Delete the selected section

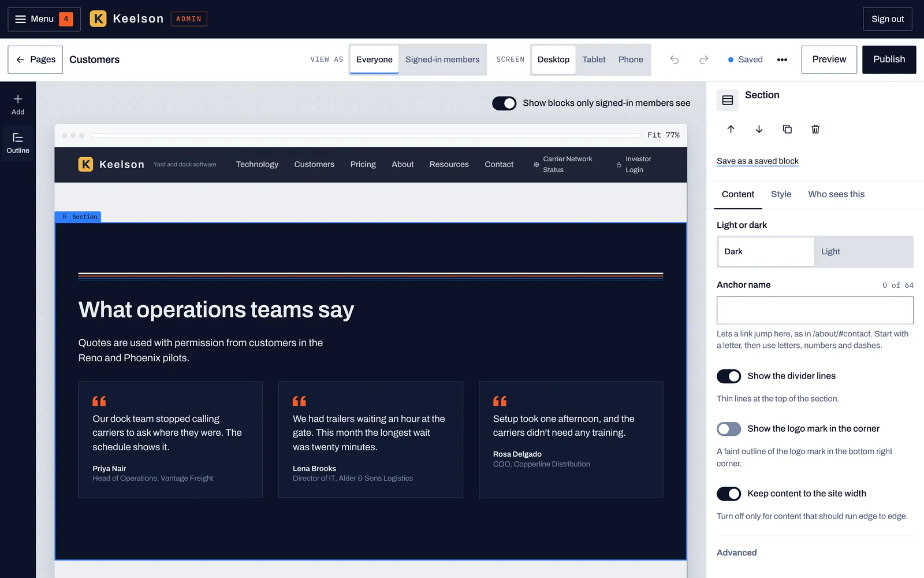pos(815,129)
